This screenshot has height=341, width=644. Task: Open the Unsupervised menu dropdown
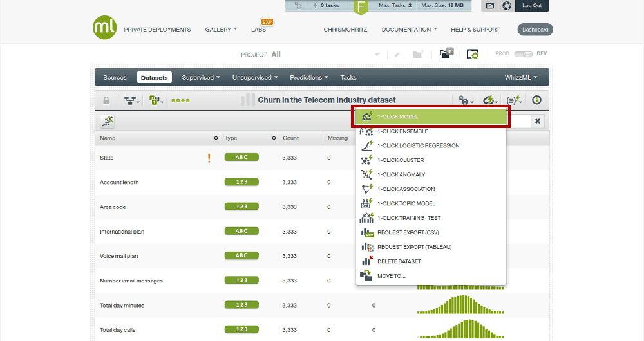255,78
